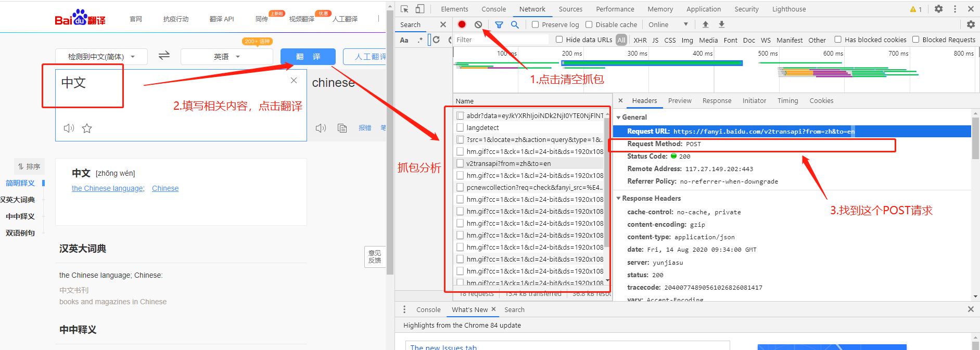Switch to the Elements tab
The width and height of the screenshot is (980, 350).
coord(454,9)
